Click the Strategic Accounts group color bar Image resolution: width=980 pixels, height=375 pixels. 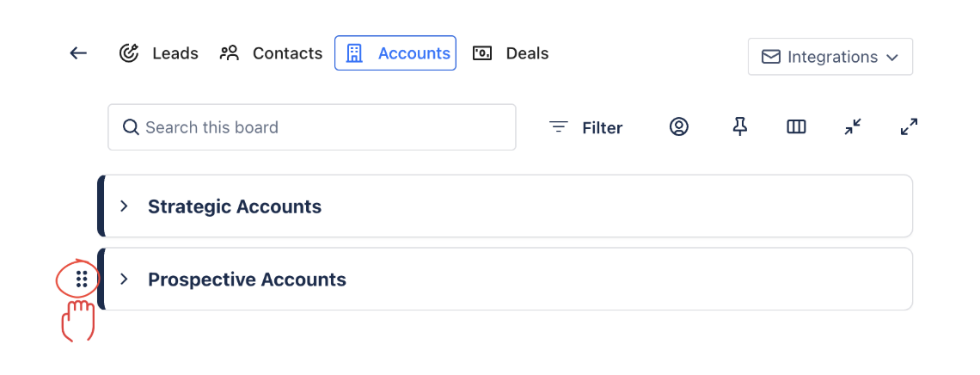click(x=101, y=206)
